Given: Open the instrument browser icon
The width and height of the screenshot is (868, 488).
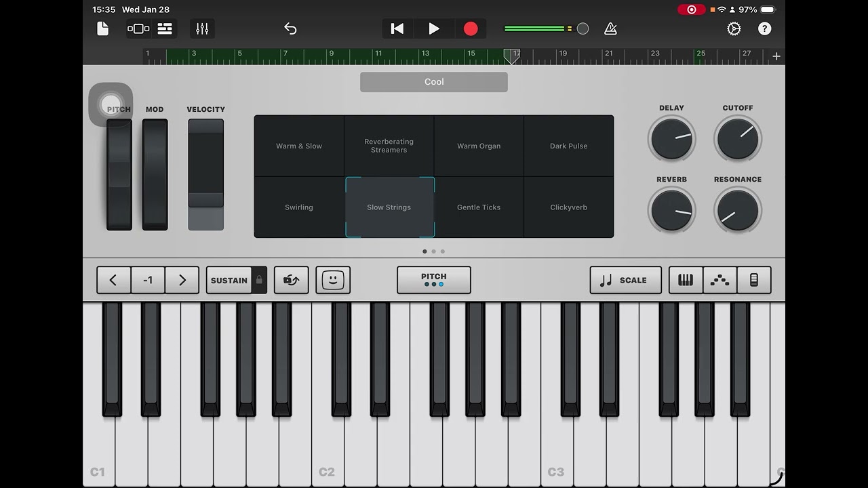Looking at the screenshot, I should tap(138, 28).
